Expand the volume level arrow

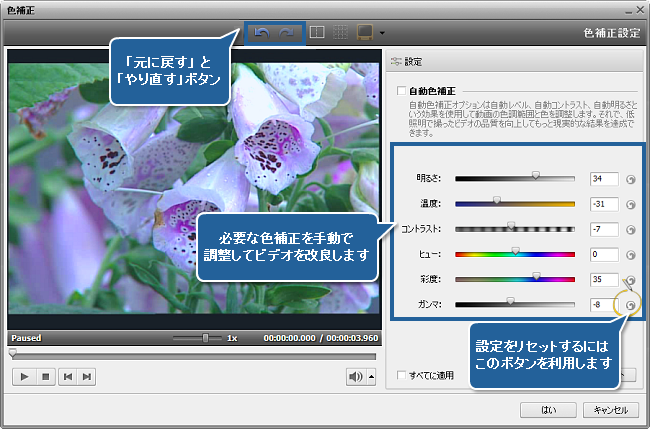tap(372, 377)
